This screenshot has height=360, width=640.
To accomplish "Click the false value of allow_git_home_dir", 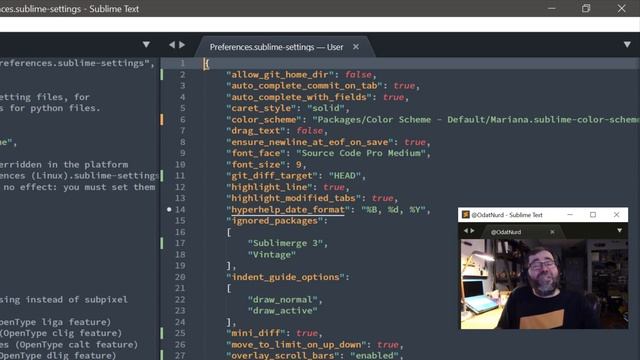I will tap(358, 75).
